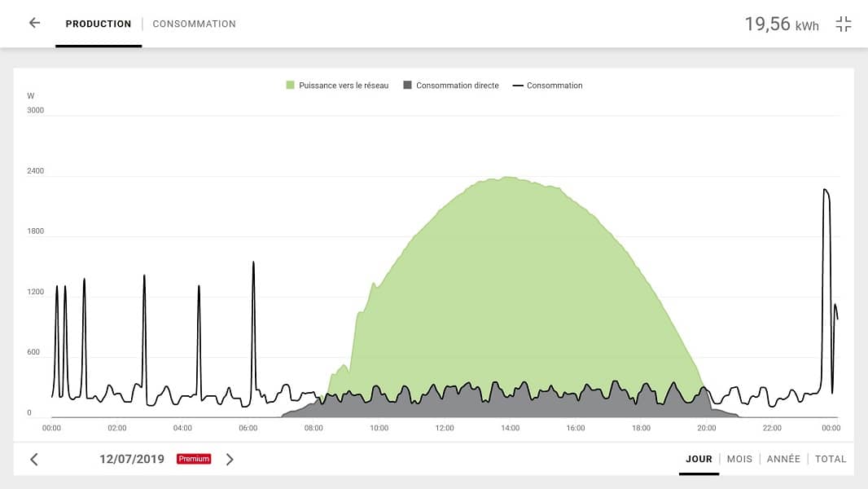Toggle the Puissance vers le réseau legend

344,86
